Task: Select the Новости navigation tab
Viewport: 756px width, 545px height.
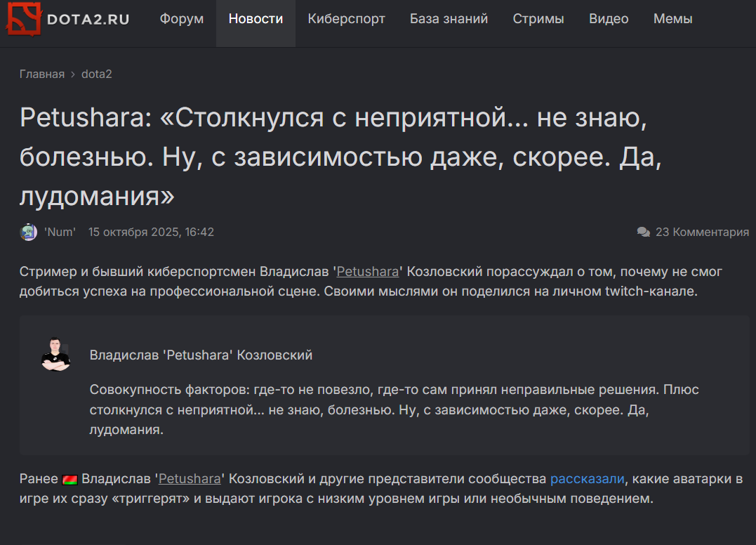Action: click(x=256, y=19)
